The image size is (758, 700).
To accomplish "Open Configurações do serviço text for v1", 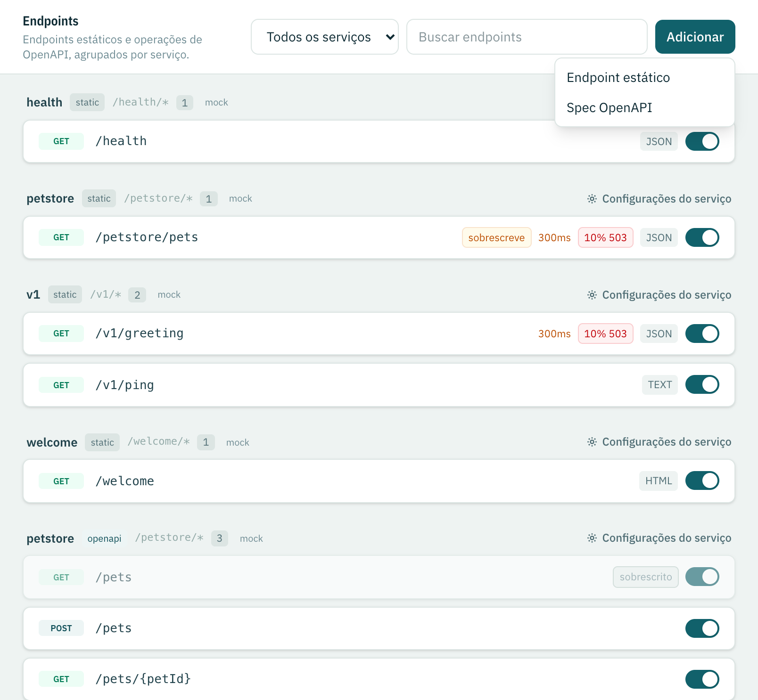I will coord(667,295).
